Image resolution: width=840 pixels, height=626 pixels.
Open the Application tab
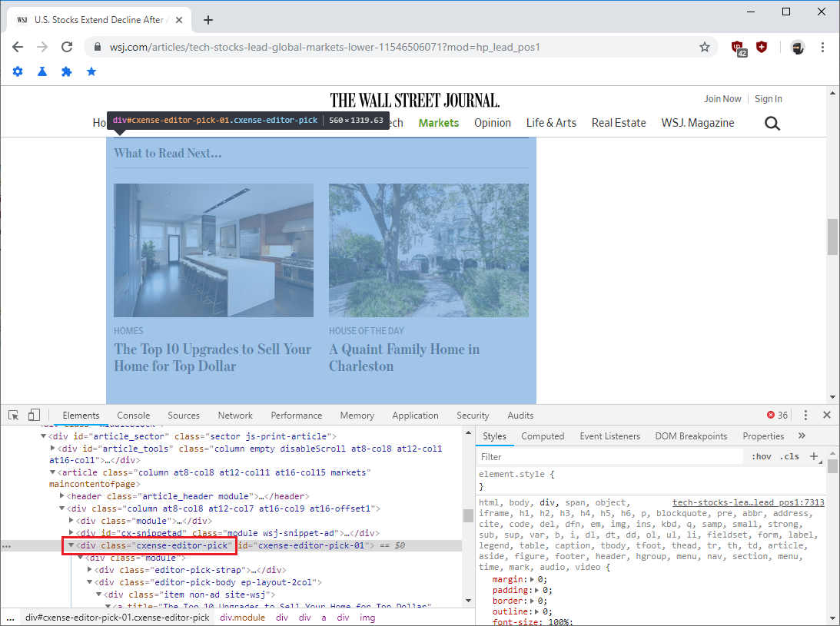(415, 416)
